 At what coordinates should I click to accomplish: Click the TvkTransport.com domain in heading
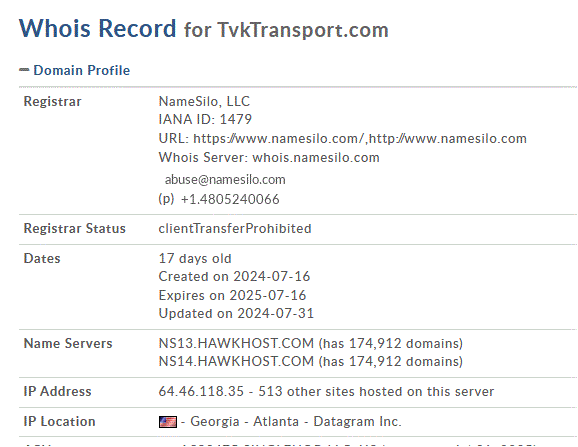(x=303, y=30)
